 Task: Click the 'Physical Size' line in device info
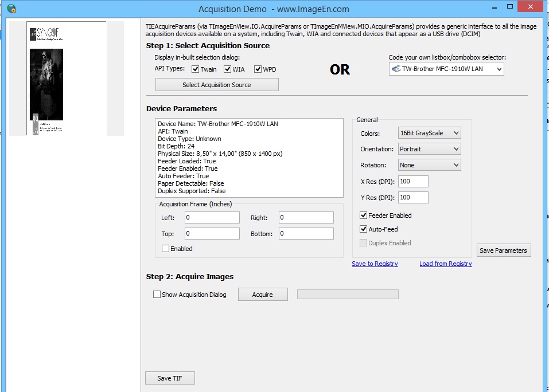click(220, 154)
